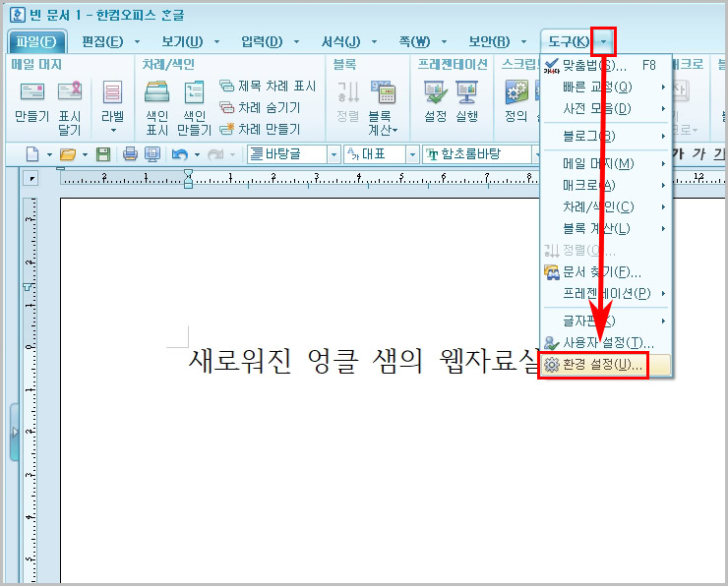Expand the left side panel handle
728x586 pixels.
tap(15, 432)
